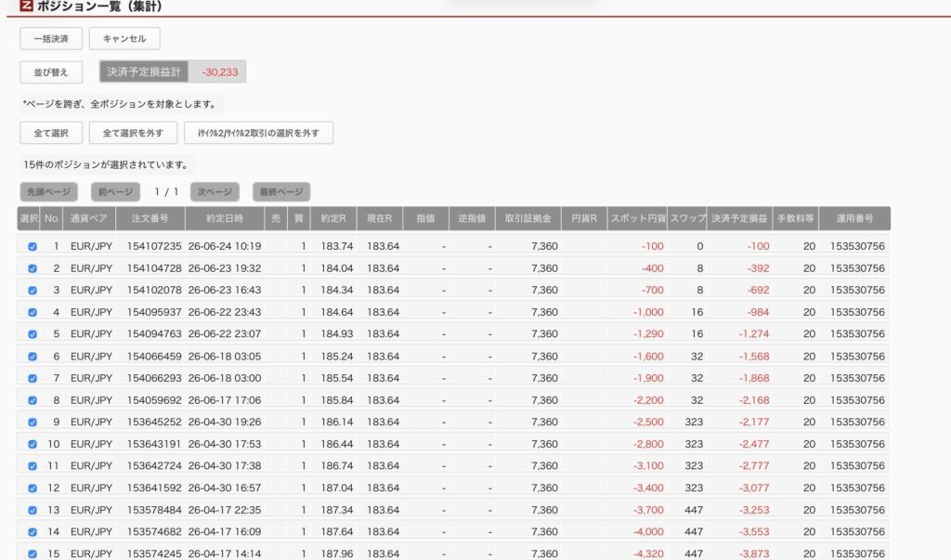Image resolution: width=951 pixels, height=560 pixels.
Task: Uncheck the checkbox for position No 3
Action: point(33,290)
